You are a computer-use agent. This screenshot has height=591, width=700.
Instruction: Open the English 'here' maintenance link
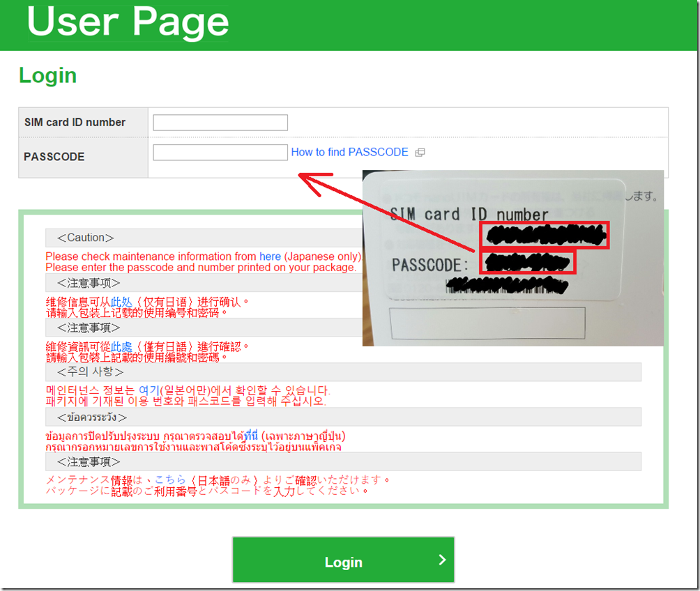[x=270, y=256]
